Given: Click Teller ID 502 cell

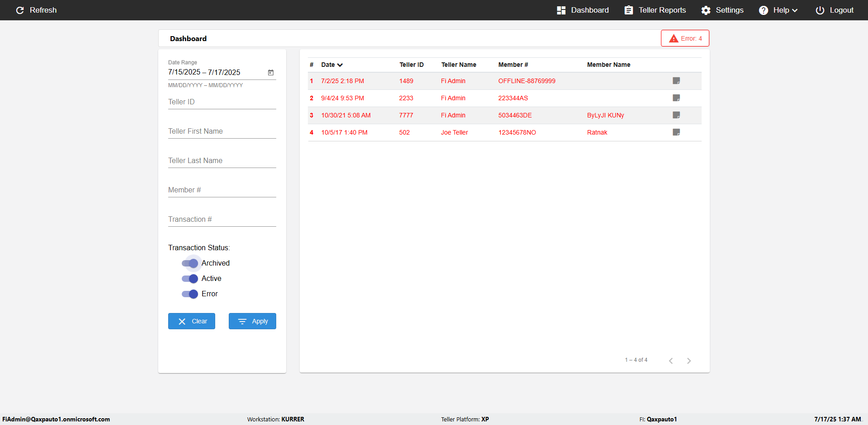Looking at the screenshot, I should pyautogui.click(x=404, y=132).
